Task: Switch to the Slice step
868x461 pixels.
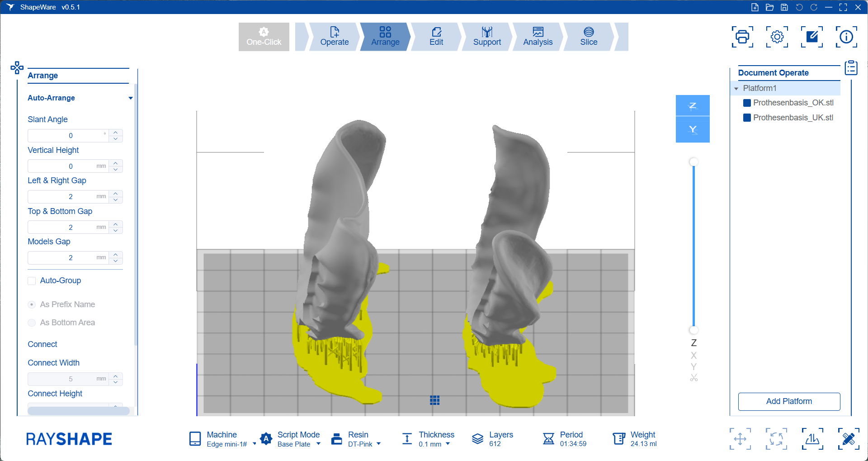Action: click(589, 37)
